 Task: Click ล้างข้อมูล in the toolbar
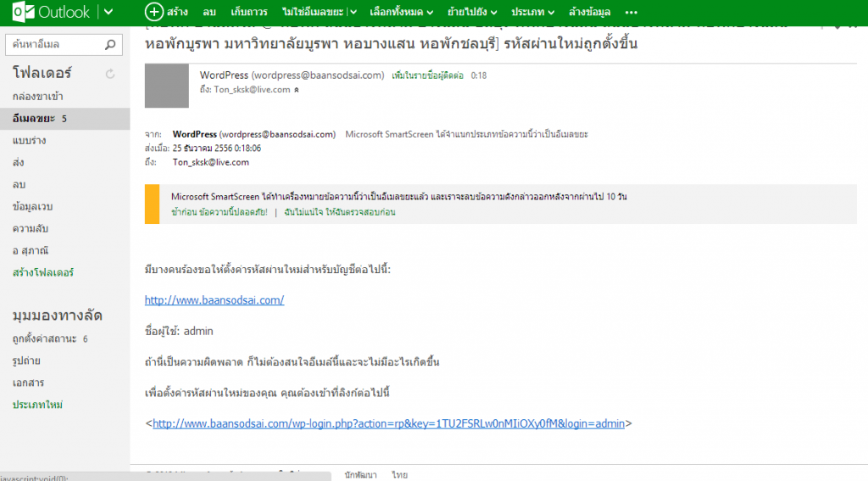coord(590,12)
